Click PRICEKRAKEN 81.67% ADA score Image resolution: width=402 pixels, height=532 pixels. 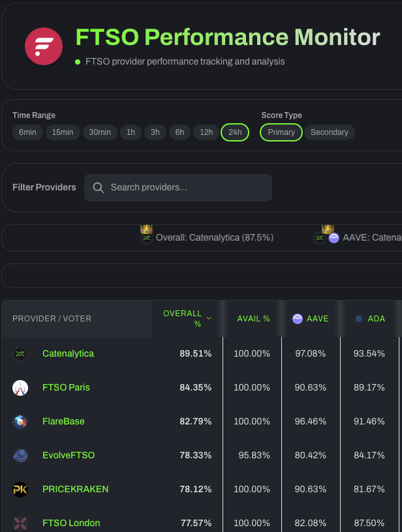click(x=369, y=489)
